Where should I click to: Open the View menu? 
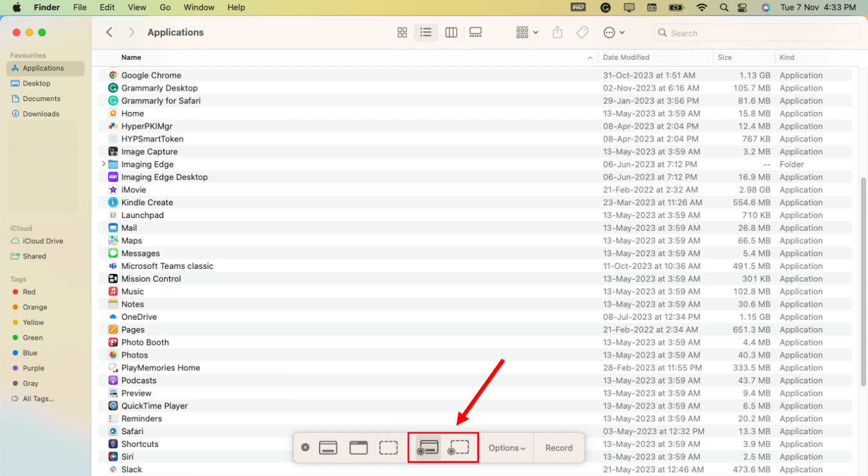point(137,7)
